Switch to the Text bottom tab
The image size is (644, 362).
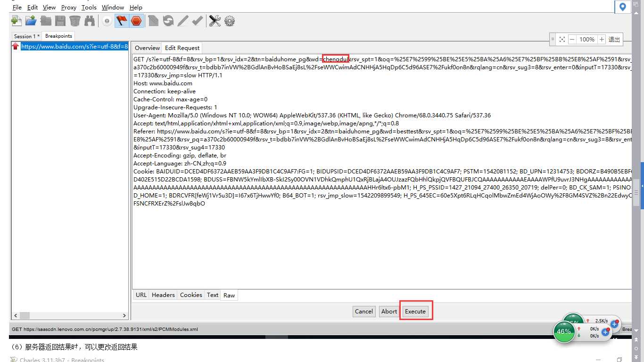(213, 295)
